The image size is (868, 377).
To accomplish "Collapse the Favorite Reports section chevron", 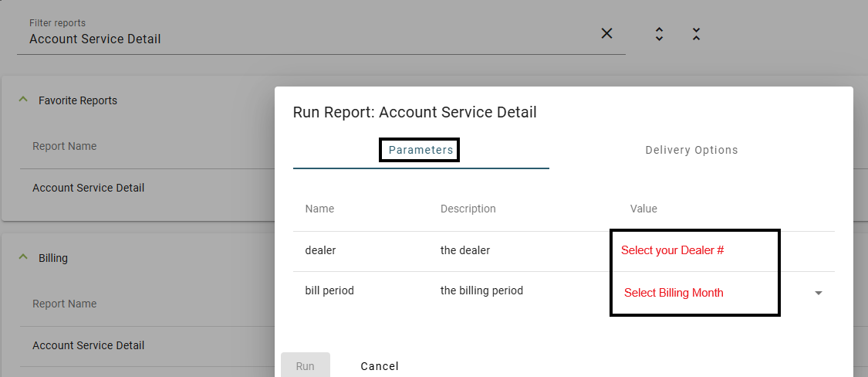I will pos(22,100).
